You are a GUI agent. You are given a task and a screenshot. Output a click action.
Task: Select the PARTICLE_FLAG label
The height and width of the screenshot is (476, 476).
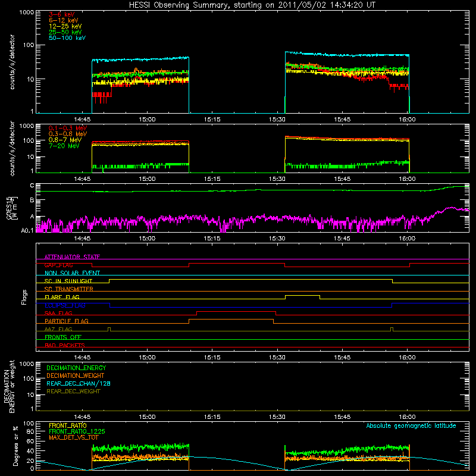click(x=67, y=321)
